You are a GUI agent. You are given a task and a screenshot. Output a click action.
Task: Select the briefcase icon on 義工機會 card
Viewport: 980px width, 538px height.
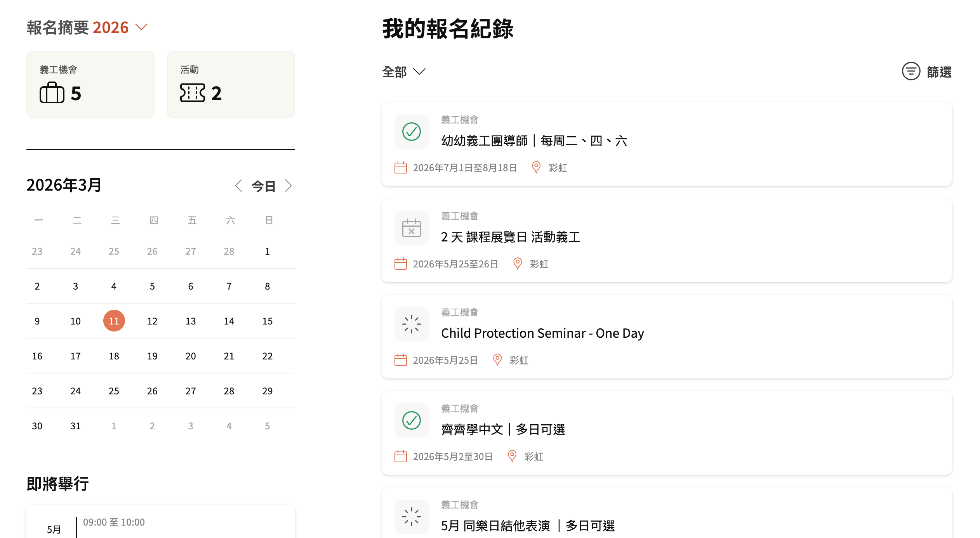(52, 93)
